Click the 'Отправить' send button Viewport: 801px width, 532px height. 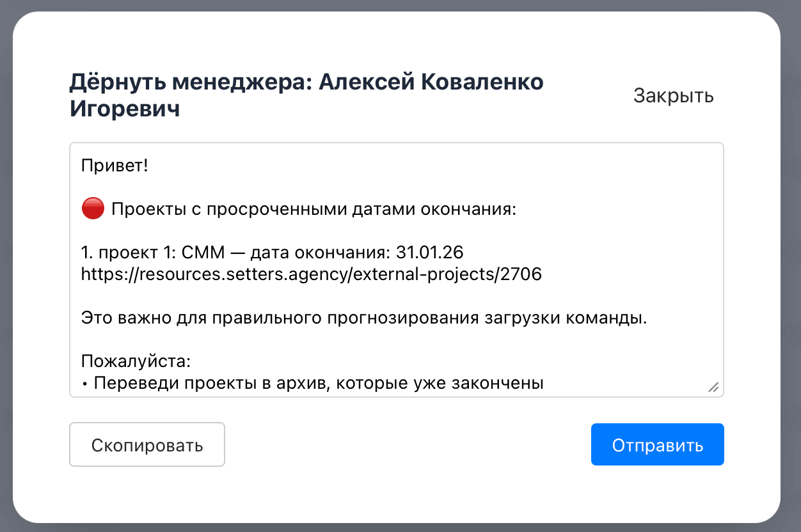pos(657,444)
